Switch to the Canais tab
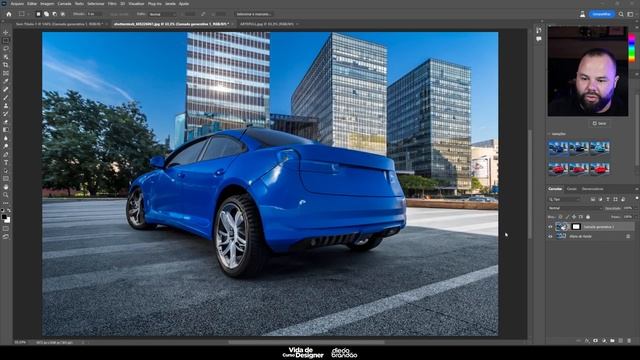 [x=571, y=189]
